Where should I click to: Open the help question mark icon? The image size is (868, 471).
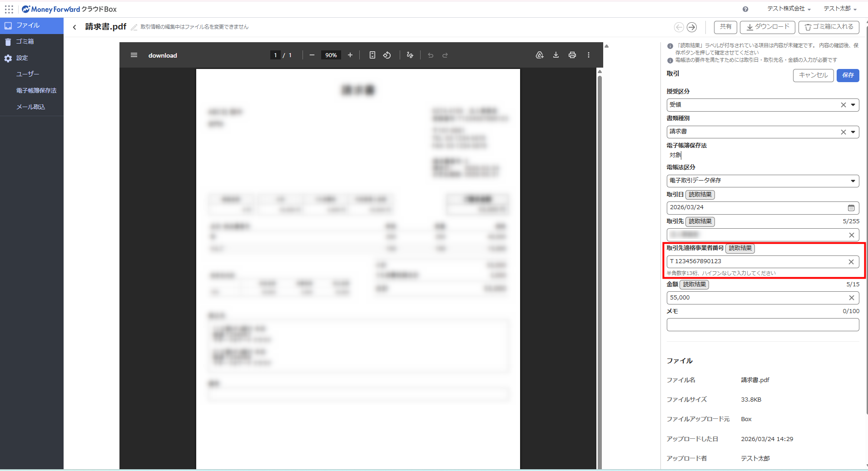click(745, 9)
